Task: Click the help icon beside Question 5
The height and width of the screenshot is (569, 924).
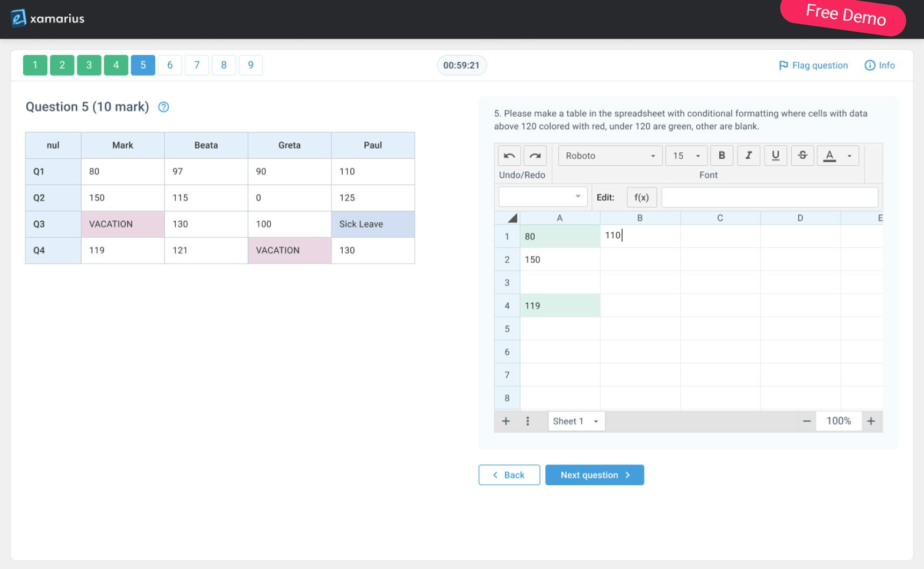Action: pos(164,107)
